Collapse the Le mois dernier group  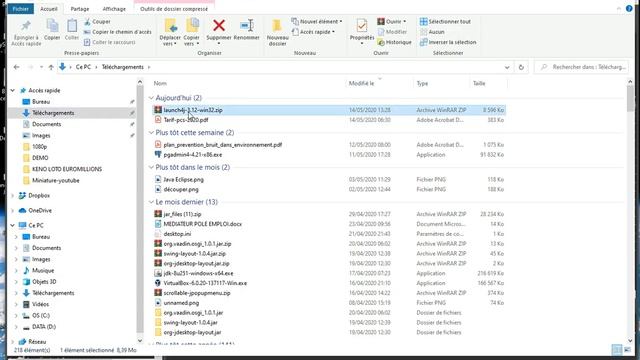[x=151, y=202]
